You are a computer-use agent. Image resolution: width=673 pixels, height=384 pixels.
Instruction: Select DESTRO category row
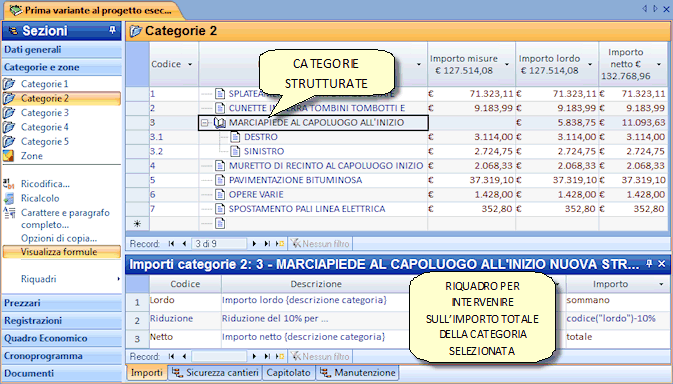261,137
